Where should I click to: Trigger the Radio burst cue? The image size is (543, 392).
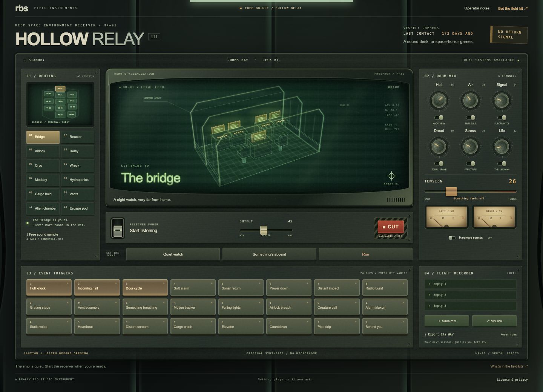(385, 288)
